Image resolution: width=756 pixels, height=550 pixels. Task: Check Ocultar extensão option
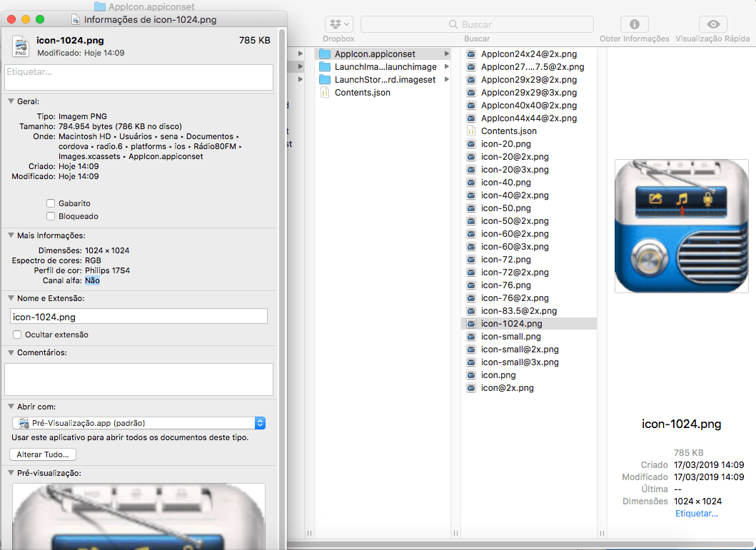point(16,334)
